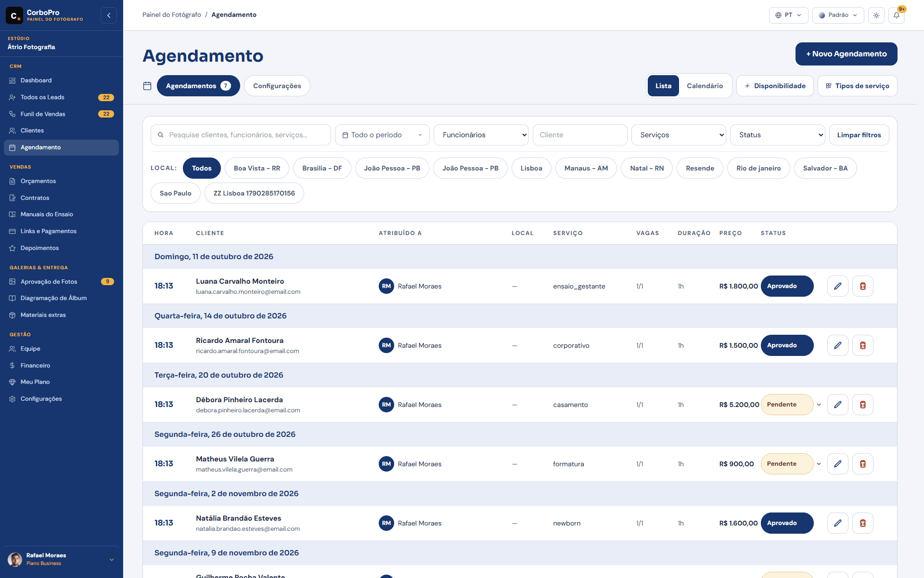This screenshot has height=578, width=924.
Task: Collapse the sidebar with the arrow button
Action: [109, 15]
